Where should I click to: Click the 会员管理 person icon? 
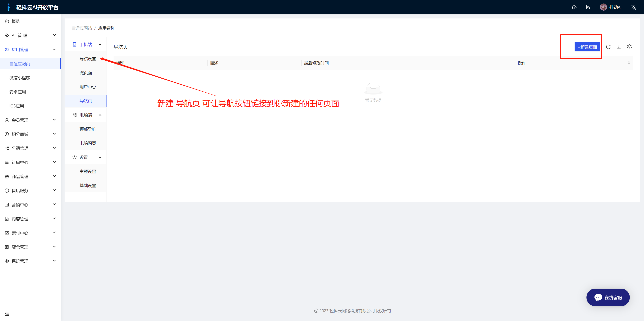7,120
